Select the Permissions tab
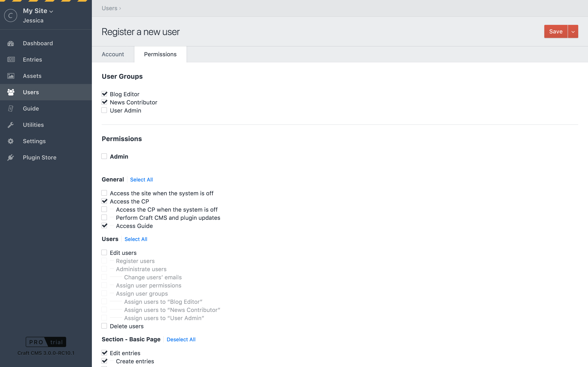Viewport: 588px width, 367px height. tap(160, 54)
